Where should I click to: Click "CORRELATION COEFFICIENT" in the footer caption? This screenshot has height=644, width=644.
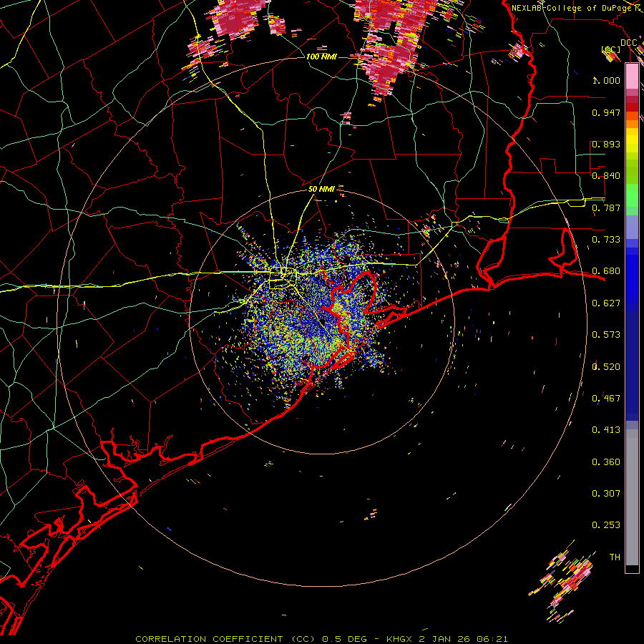pos(210,639)
